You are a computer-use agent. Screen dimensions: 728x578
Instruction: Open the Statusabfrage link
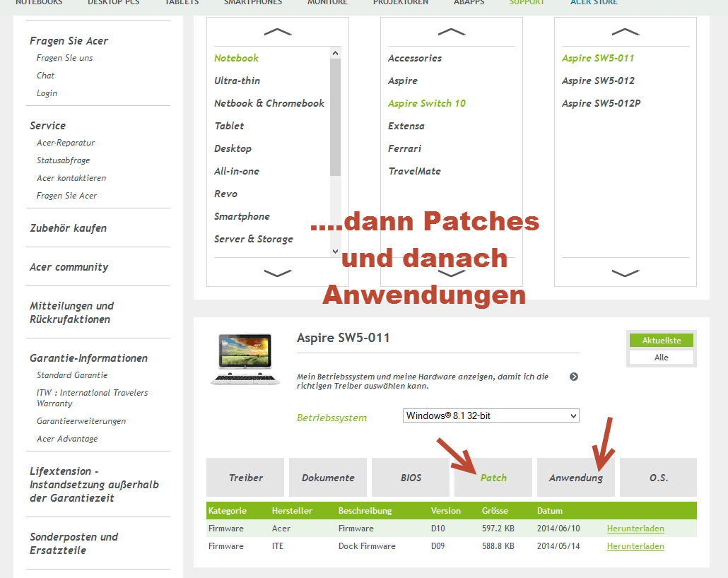(63, 160)
